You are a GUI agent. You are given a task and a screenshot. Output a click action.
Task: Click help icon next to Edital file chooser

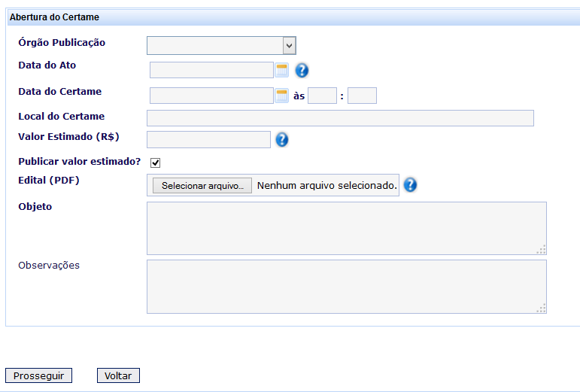click(x=410, y=185)
